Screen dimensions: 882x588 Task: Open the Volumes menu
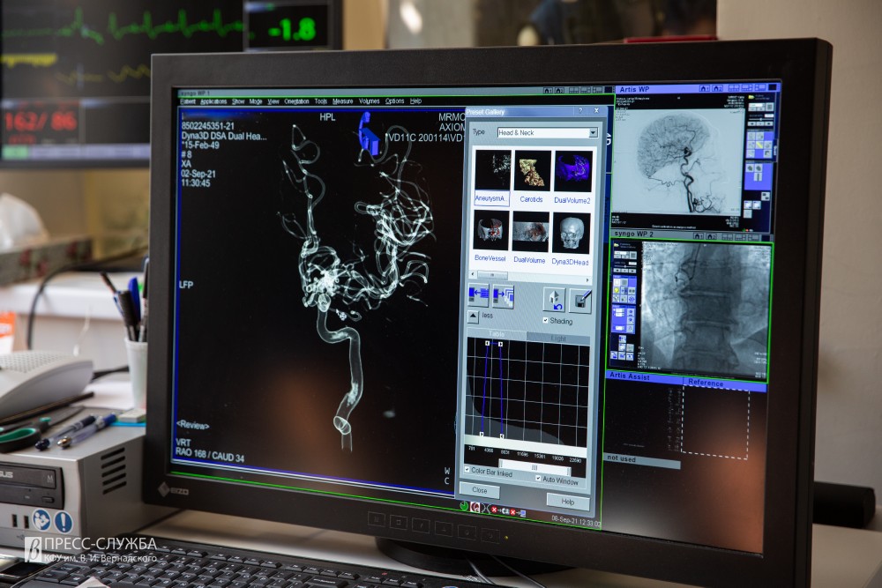[x=369, y=101]
